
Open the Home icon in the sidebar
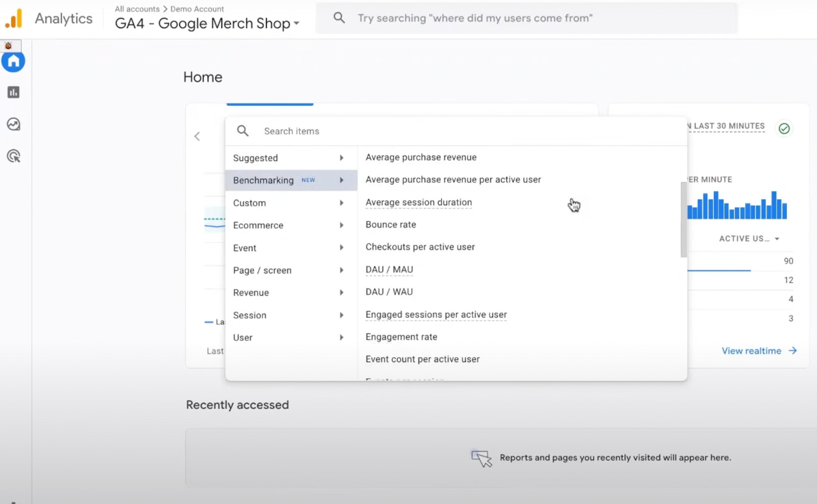click(13, 62)
